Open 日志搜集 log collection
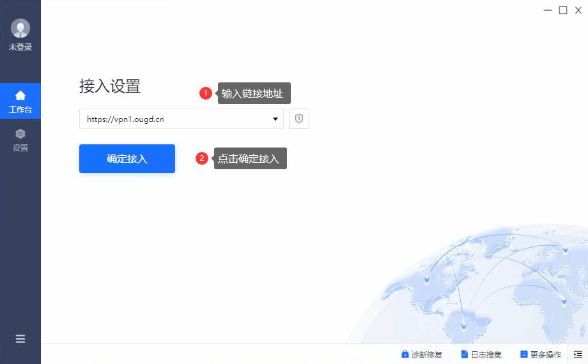Screen dimensions: 588x364 click(x=481, y=354)
